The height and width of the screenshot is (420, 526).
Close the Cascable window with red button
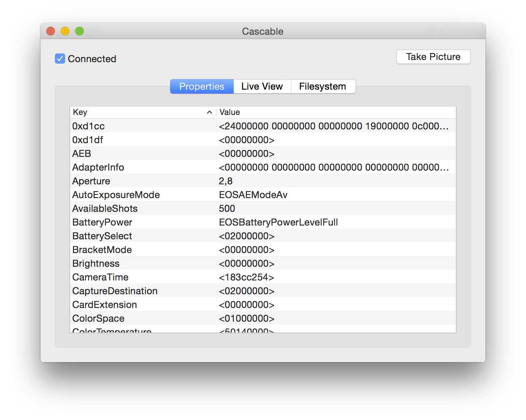pyautogui.click(x=51, y=31)
